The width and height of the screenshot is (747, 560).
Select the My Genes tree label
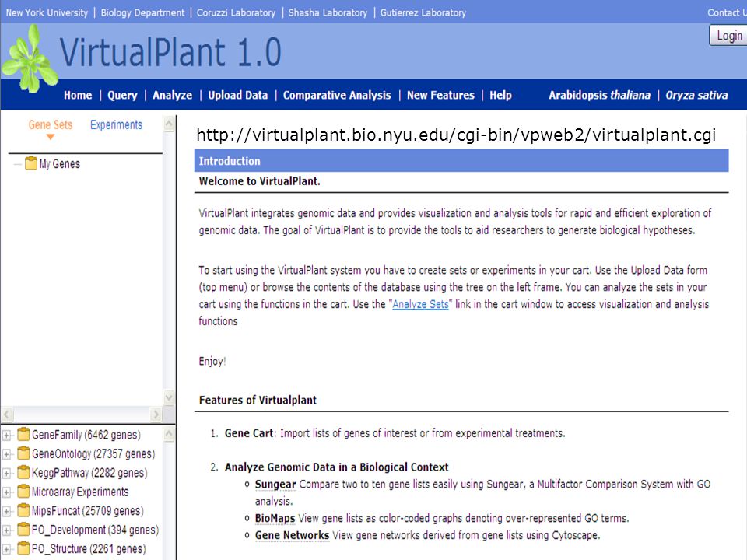[60, 164]
